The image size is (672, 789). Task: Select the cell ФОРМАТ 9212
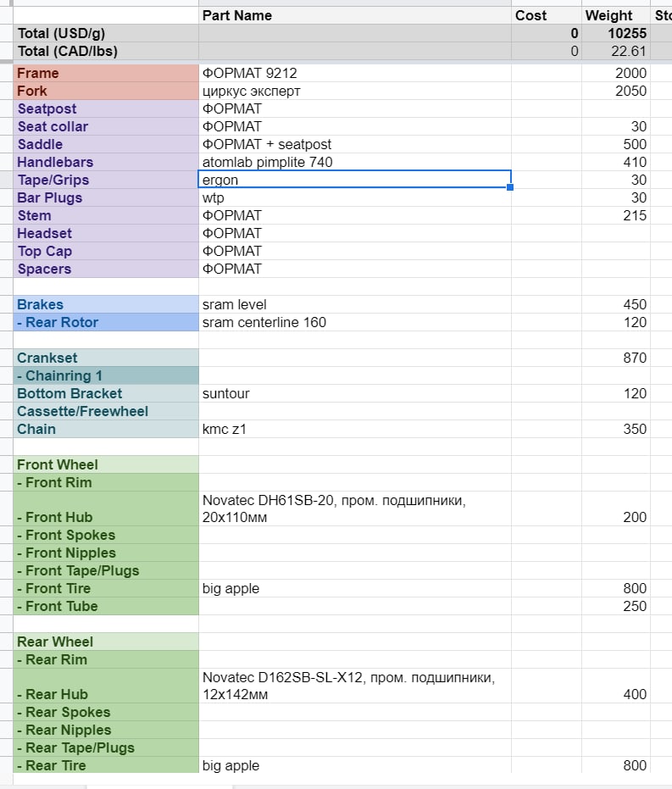tap(354, 74)
